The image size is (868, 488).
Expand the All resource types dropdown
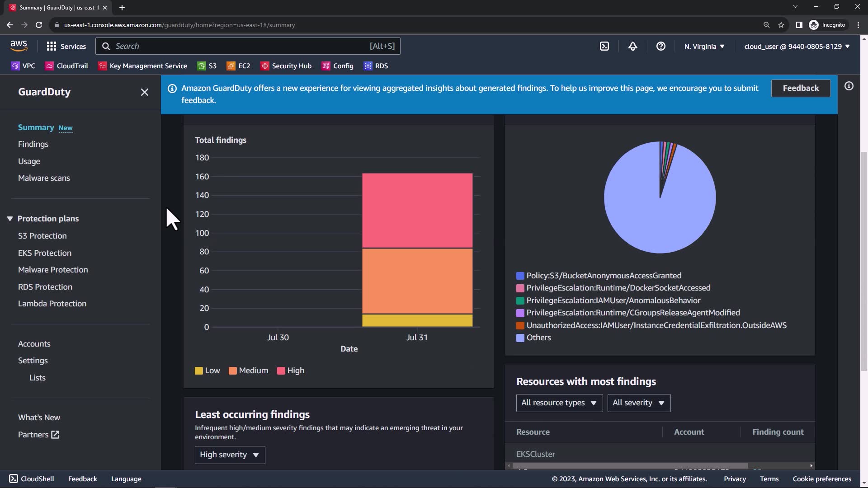pos(559,403)
